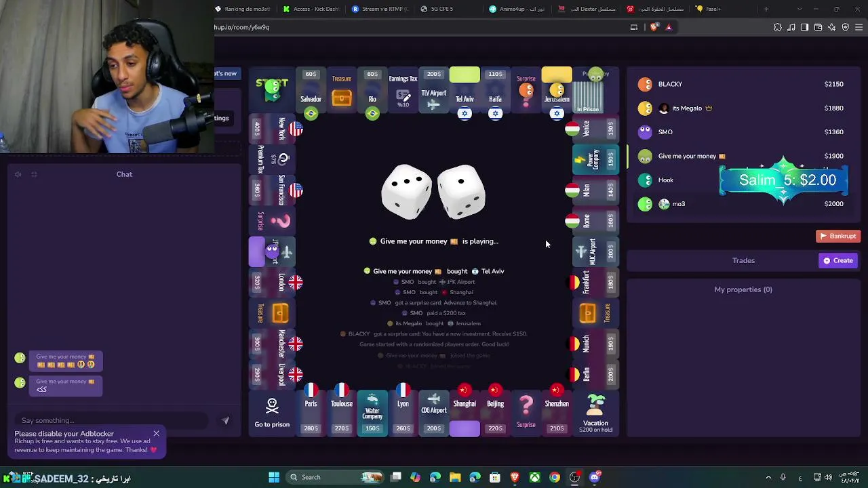Select the Beijing property tile
This screenshot has height=488, width=868.
(496, 413)
